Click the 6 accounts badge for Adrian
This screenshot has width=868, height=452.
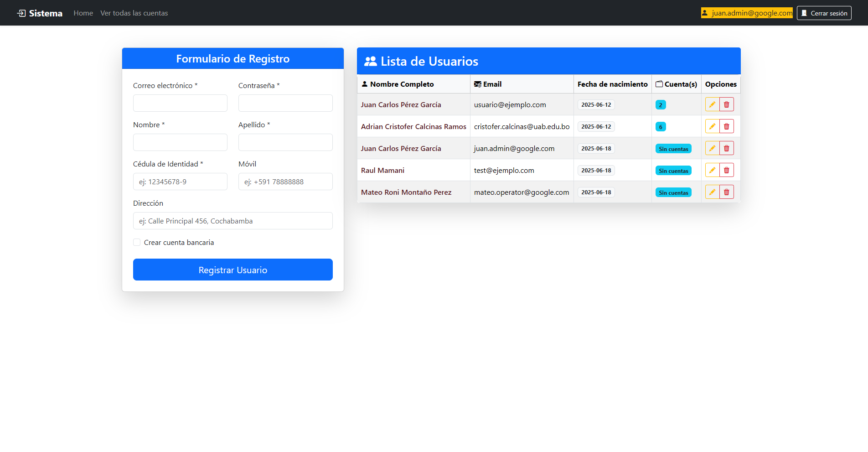click(x=661, y=127)
